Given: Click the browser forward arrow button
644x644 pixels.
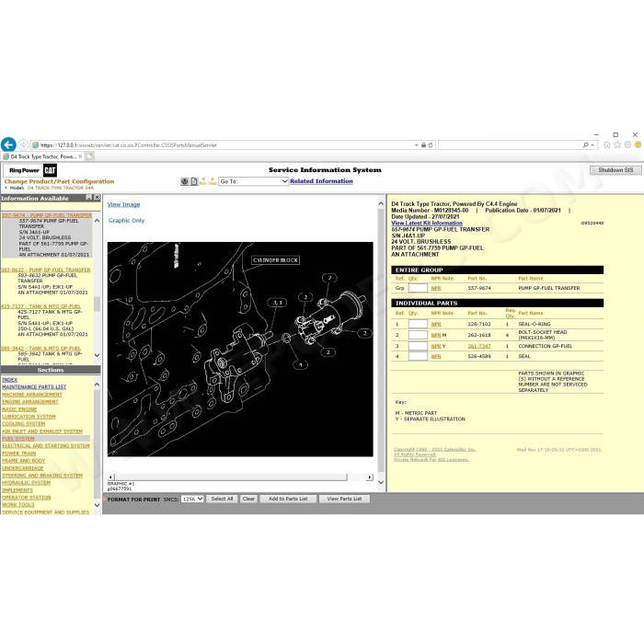Looking at the screenshot, I should pyautogui.click(x=23, y=145).
